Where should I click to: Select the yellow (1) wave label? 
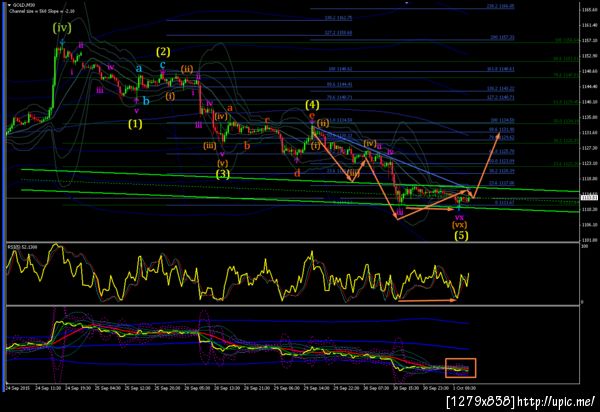click(135, 124)
